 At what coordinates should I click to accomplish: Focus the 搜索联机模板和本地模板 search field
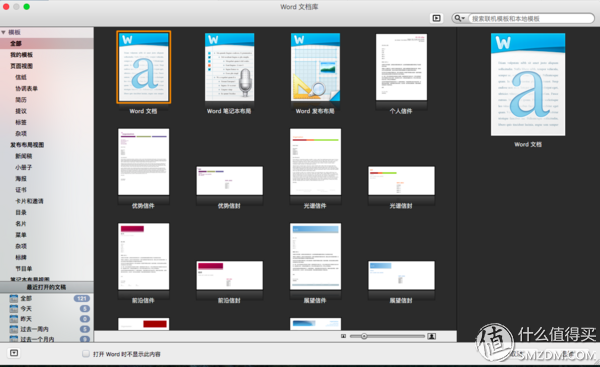click(531, 18)
